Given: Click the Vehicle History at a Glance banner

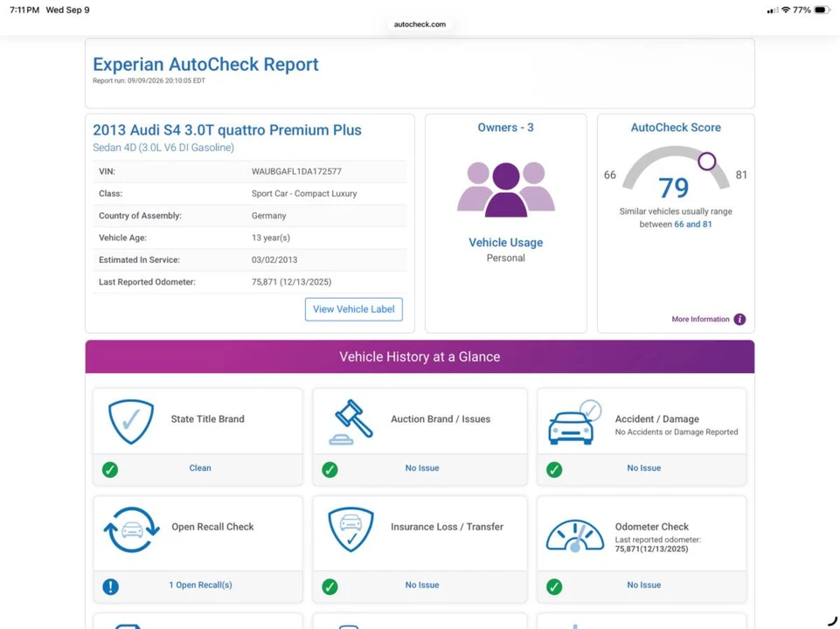Looking at the screenshot, I should (420, 356).
